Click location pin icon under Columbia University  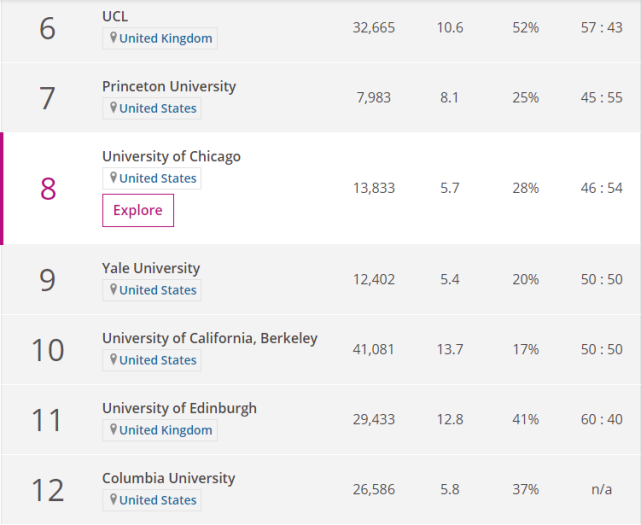(113, 500)
